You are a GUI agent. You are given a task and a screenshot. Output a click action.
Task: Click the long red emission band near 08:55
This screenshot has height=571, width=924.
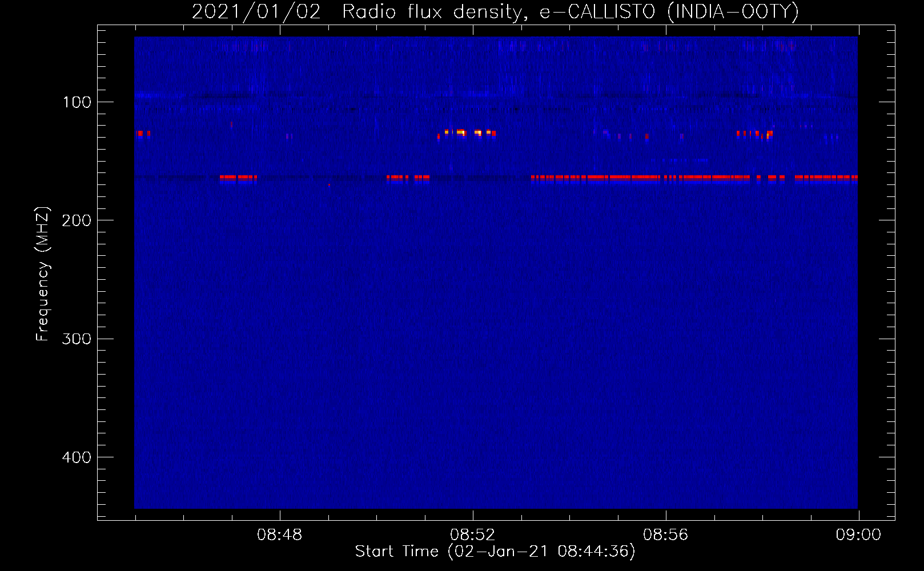641,178
